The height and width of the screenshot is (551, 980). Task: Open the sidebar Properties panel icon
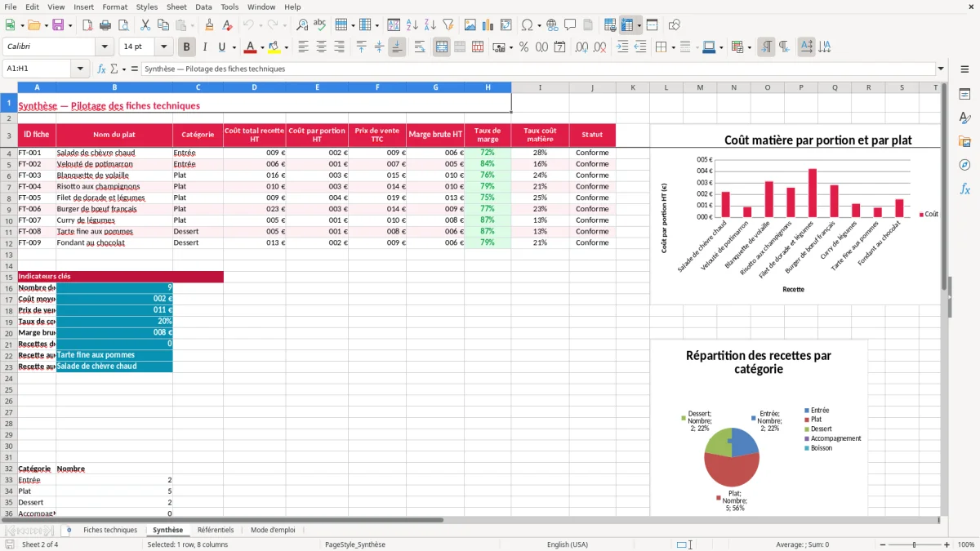pyautogui.click(x=964, y=95)
